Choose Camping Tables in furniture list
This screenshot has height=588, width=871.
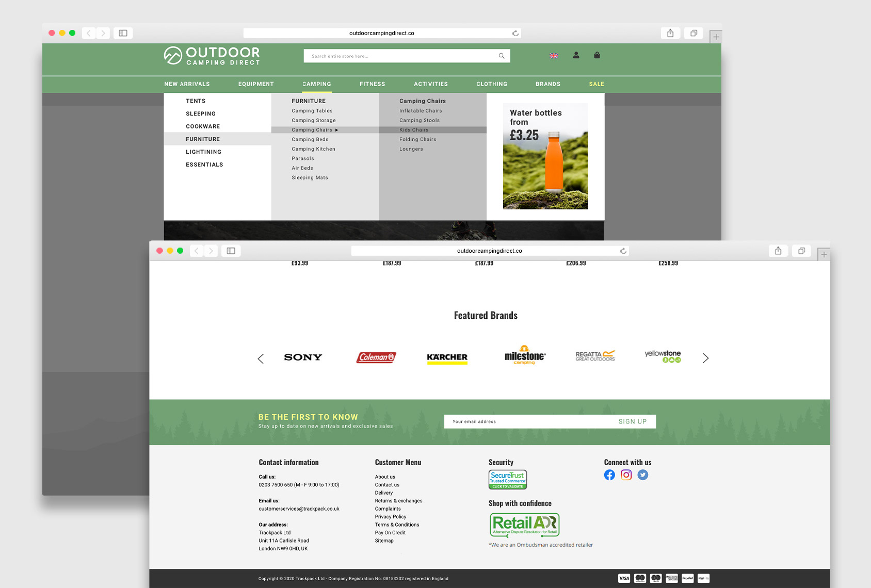(312, 111)
